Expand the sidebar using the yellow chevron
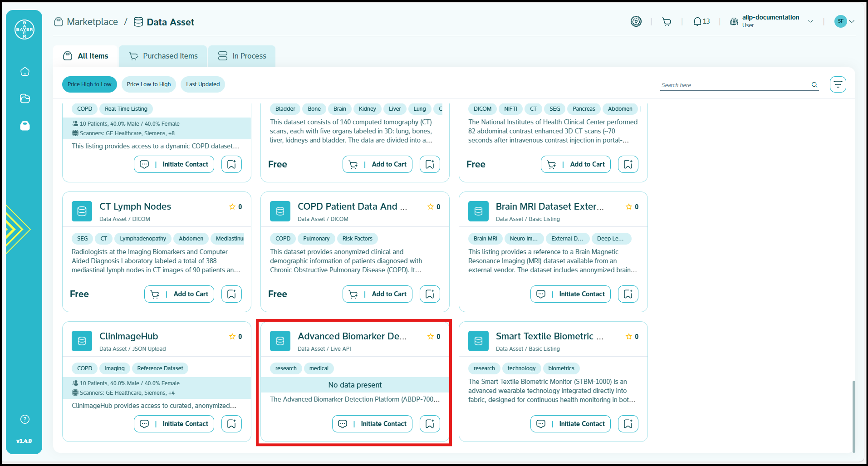 17,229
